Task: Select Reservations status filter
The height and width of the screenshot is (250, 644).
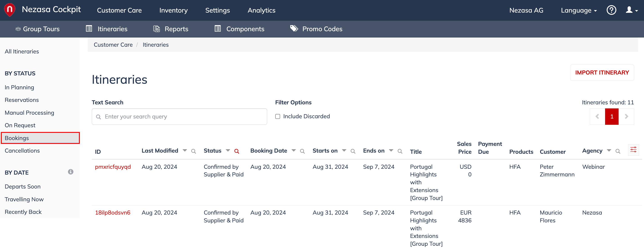Action: click(22, 100)
